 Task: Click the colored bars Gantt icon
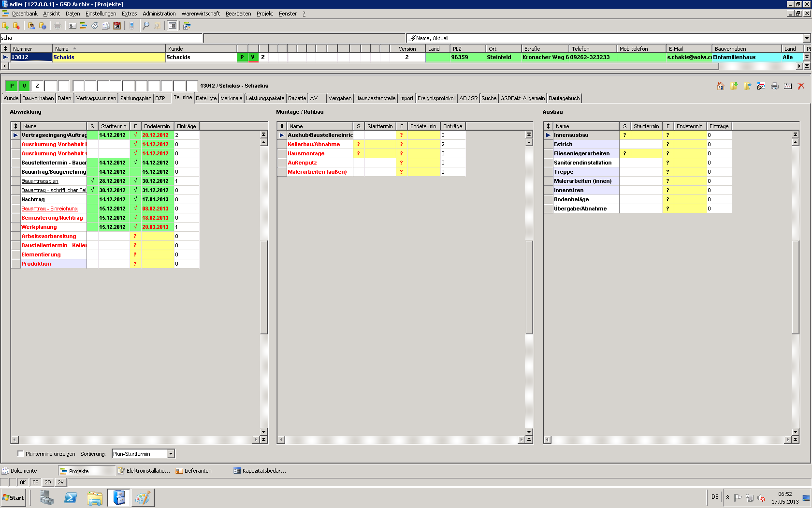[84, 26]
